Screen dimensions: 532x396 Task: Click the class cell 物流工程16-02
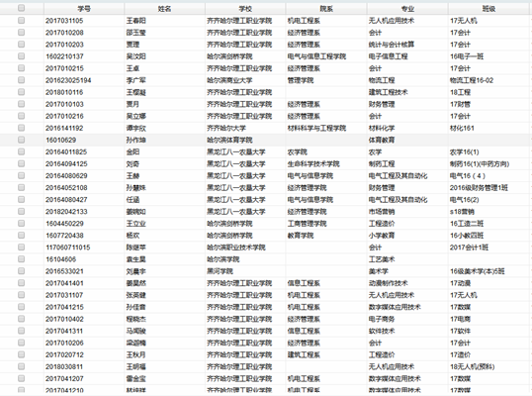472,80
